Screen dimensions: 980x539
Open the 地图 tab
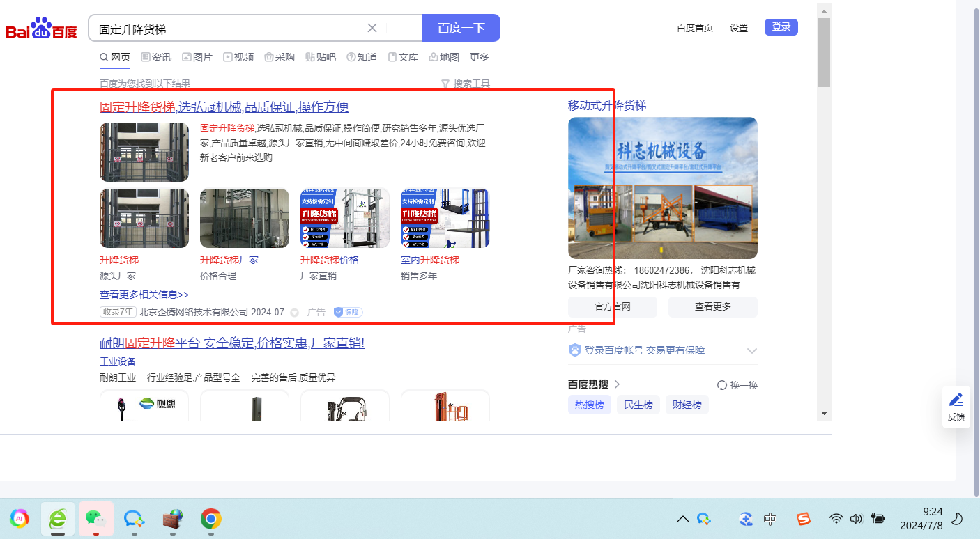(444, 57)
